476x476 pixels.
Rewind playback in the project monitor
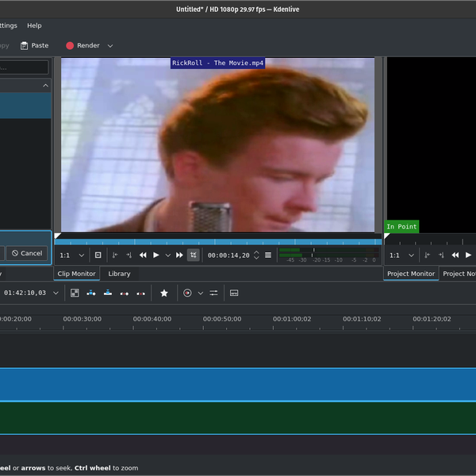point(455,255)
